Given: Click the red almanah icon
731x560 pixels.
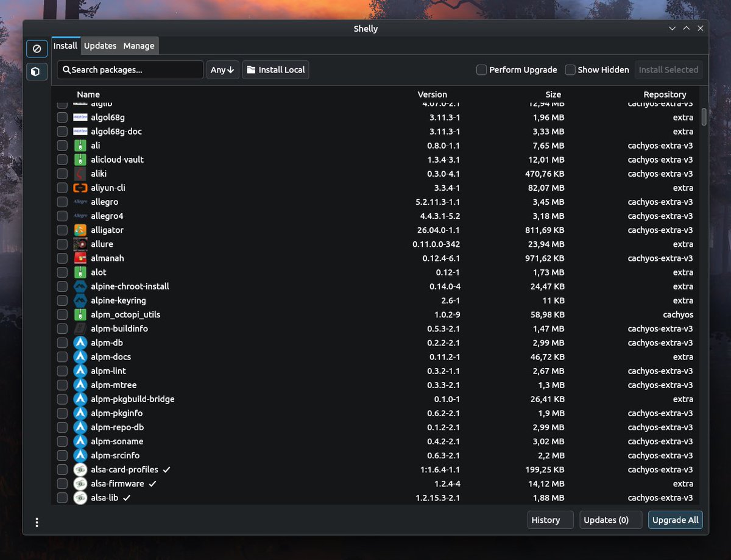Looking at the screenshot, I should tap(80, 258).
